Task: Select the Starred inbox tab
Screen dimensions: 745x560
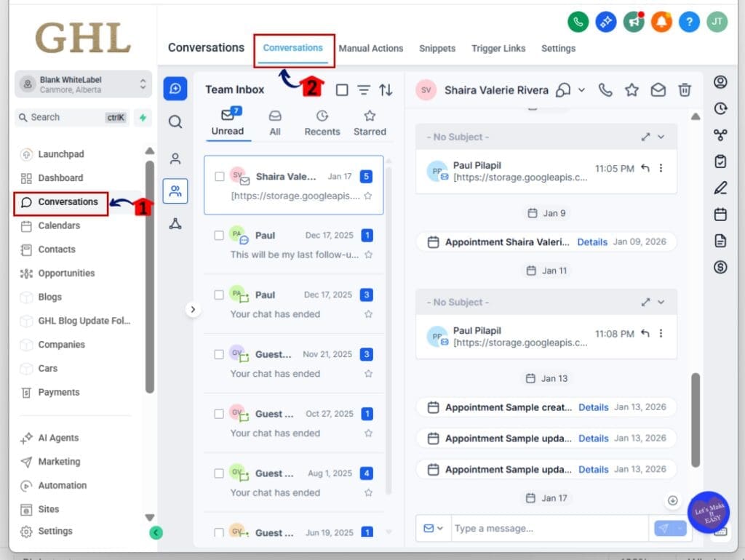Action: (x=370, y=123)
